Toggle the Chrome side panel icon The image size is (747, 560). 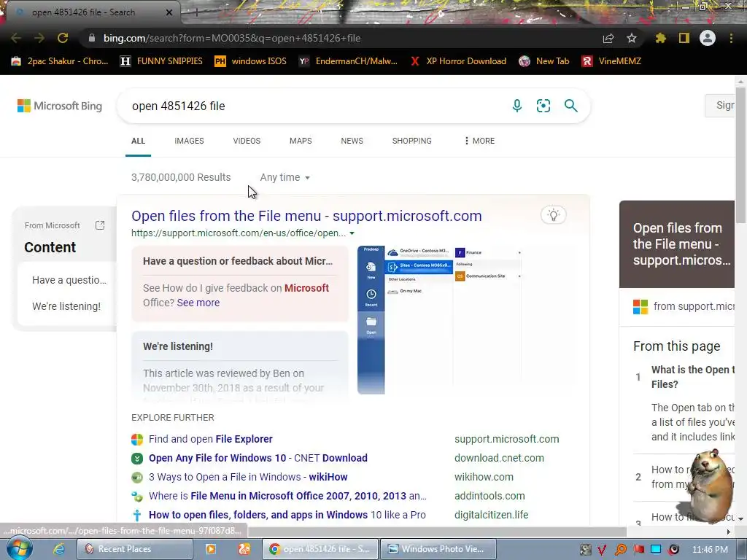pyautogui.click(x=684, y=38)
